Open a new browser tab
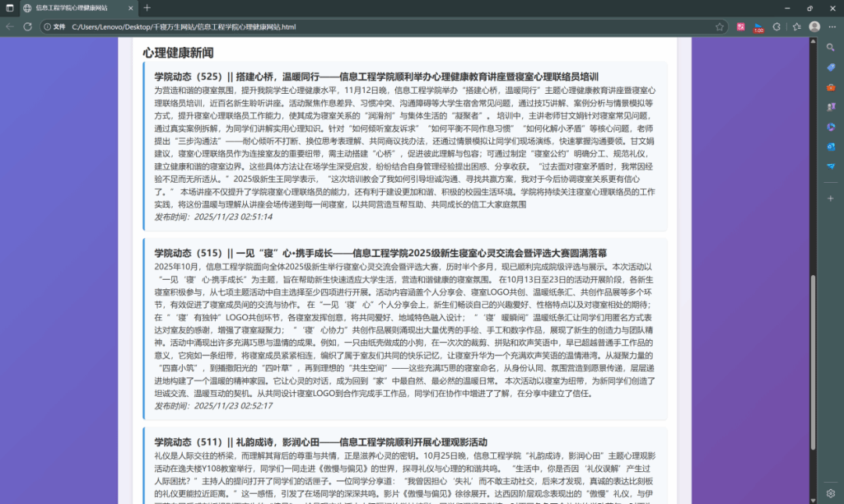 (x=147, y=8)
